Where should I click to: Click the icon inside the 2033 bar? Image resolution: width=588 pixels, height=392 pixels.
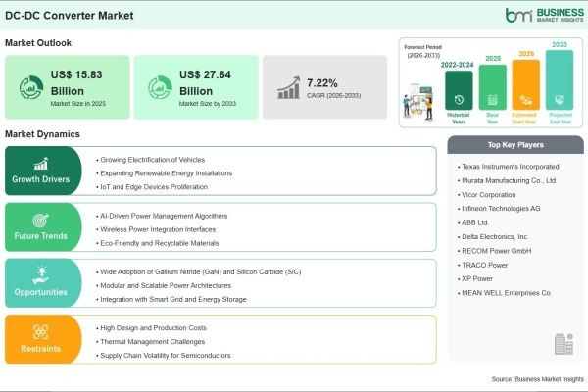click(560, 100)
